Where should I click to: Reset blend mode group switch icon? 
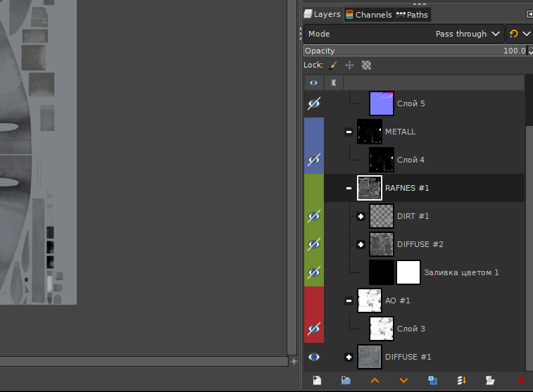pos(513,34)
